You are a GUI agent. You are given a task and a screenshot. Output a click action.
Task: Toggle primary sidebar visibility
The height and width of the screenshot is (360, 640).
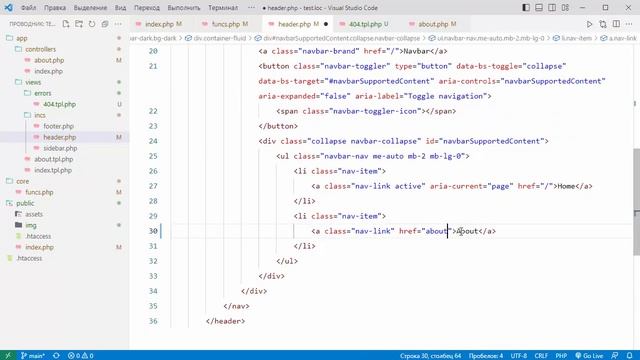point(526,8)
